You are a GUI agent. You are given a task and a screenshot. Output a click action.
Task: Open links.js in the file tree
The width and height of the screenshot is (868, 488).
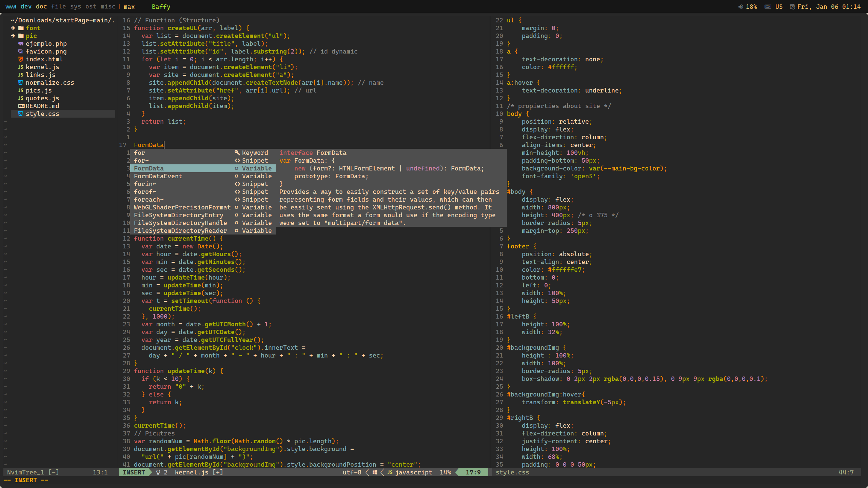click(x=41, y=75)
